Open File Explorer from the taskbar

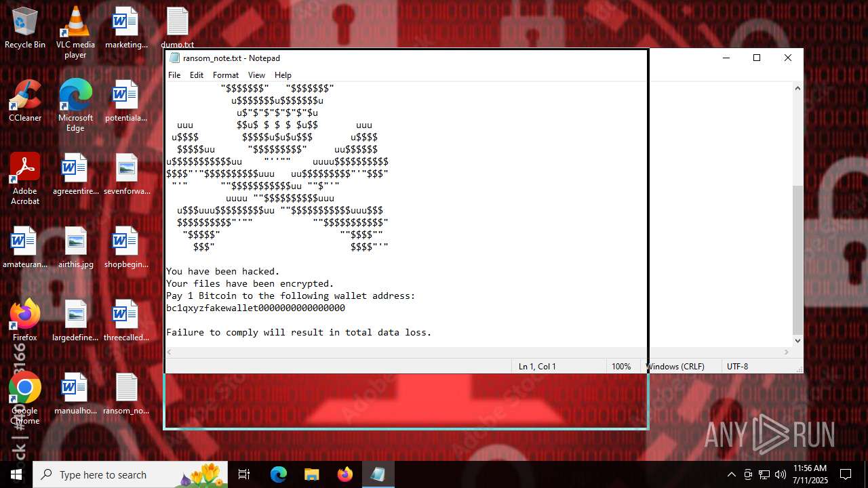click(x=311, y=474)
